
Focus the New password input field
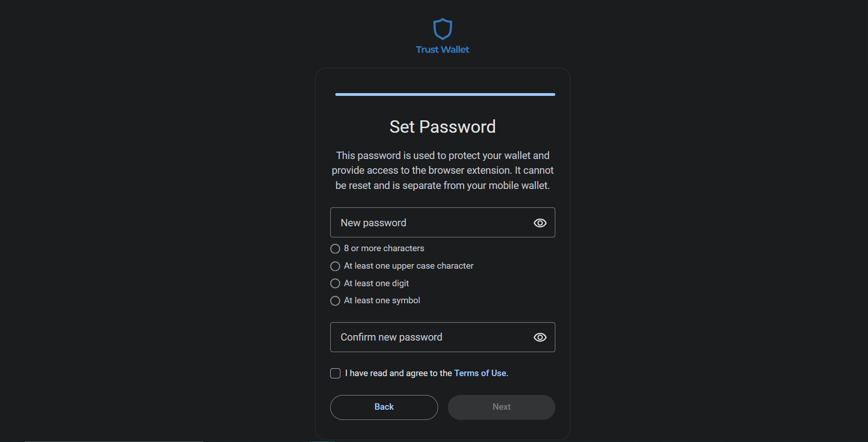click(x=443, y=223)
